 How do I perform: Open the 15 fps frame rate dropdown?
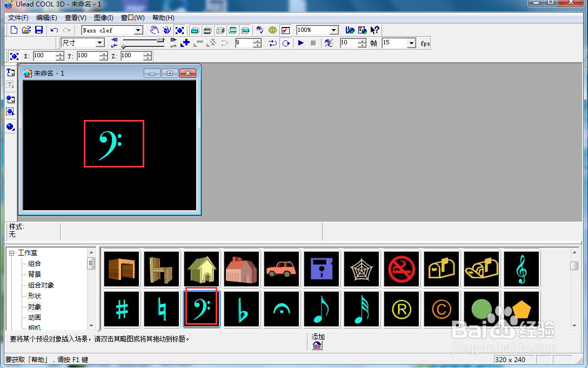pos(411,43)
